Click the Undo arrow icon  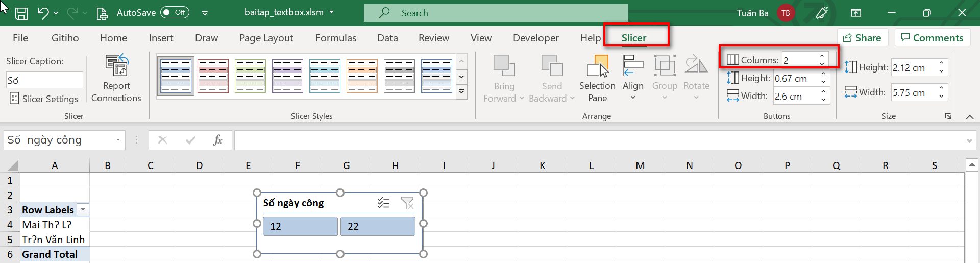(x=43, y=13)
